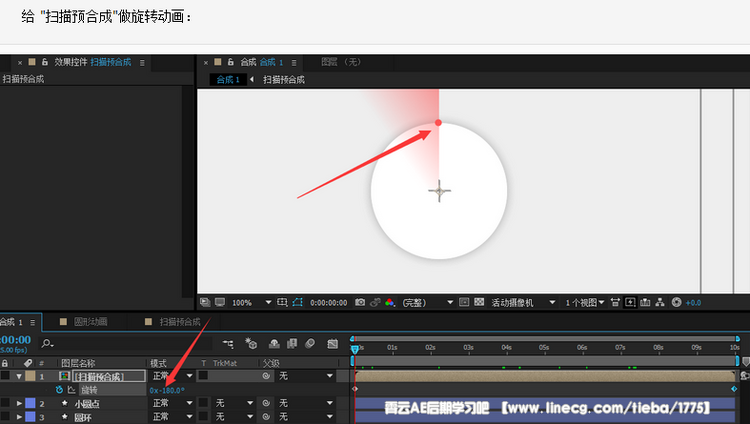This screenshot has height=424, width=750.
Task: Open the 效果控件 panel menu icon
Action: [x=142, y=62]
